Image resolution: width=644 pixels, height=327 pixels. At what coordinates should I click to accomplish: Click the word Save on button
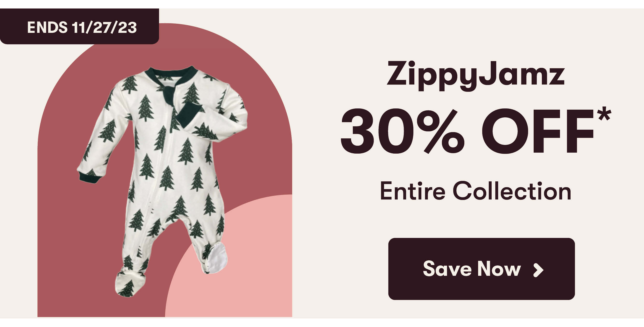click(x=447, y=269)
